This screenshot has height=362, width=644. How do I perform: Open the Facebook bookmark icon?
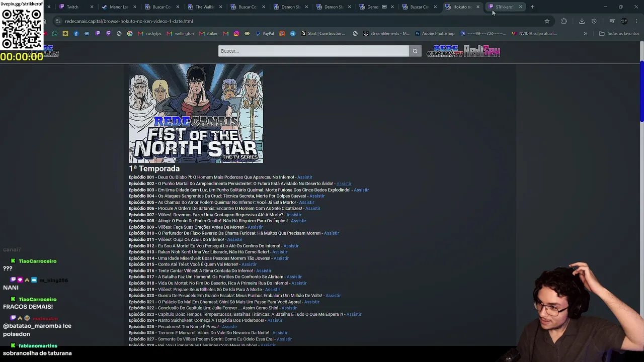tap(76, 34)
